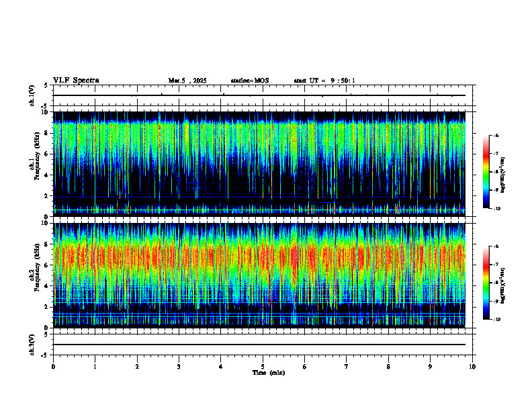Click the "2" tick on the Time axis
The width and height of the screenshot is (532, 411).
pyautogui.click(x=137, y=367)
